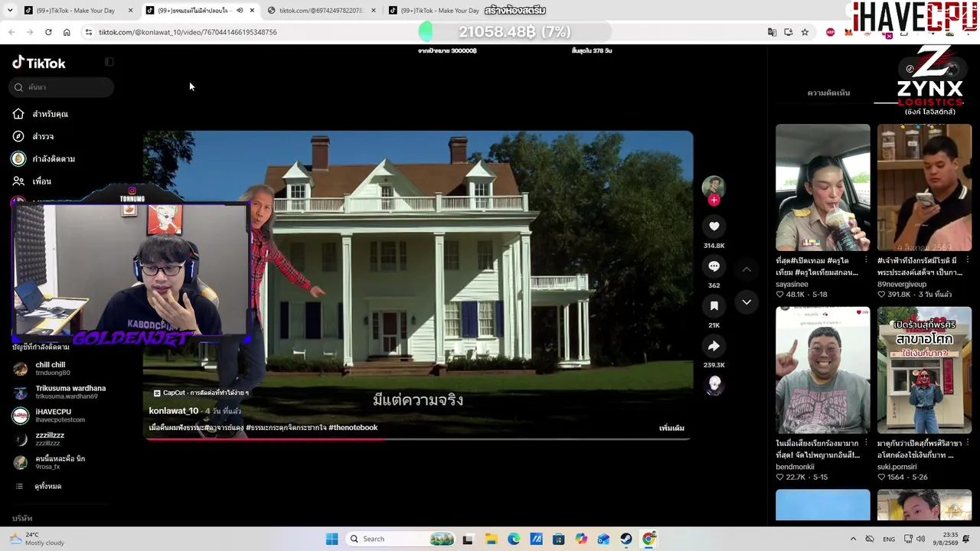Open Copilot from taskbar

tap(581, 539)
